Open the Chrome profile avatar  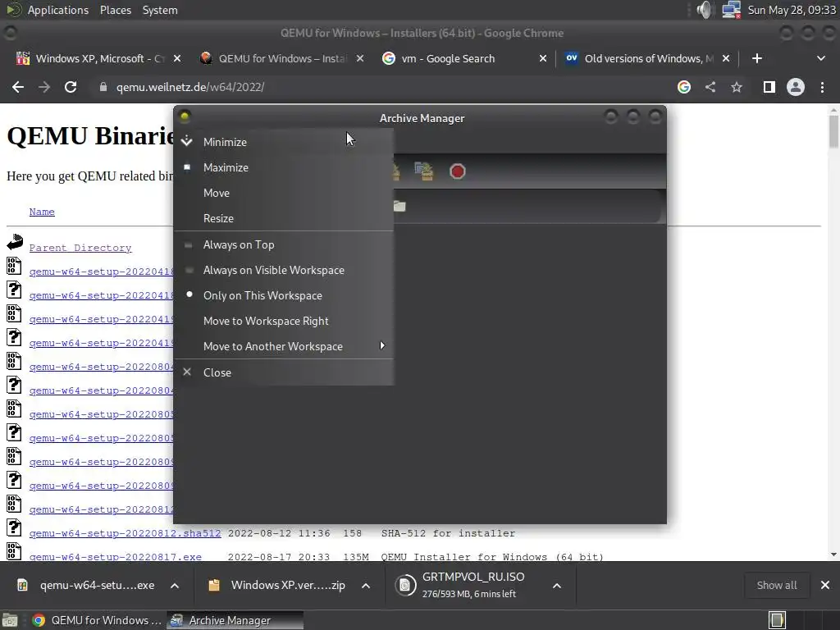796,87
